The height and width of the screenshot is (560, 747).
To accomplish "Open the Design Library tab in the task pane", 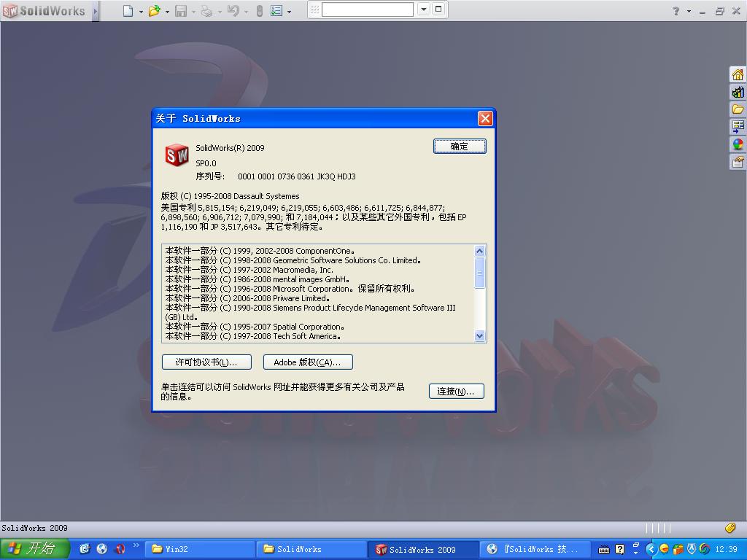I will click(738, 92).
